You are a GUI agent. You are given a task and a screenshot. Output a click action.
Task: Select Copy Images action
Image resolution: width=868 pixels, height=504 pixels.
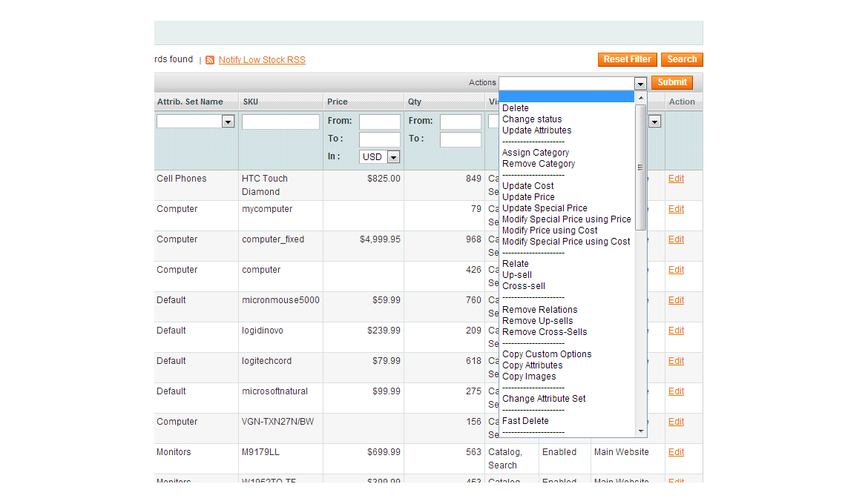(529, 377)
